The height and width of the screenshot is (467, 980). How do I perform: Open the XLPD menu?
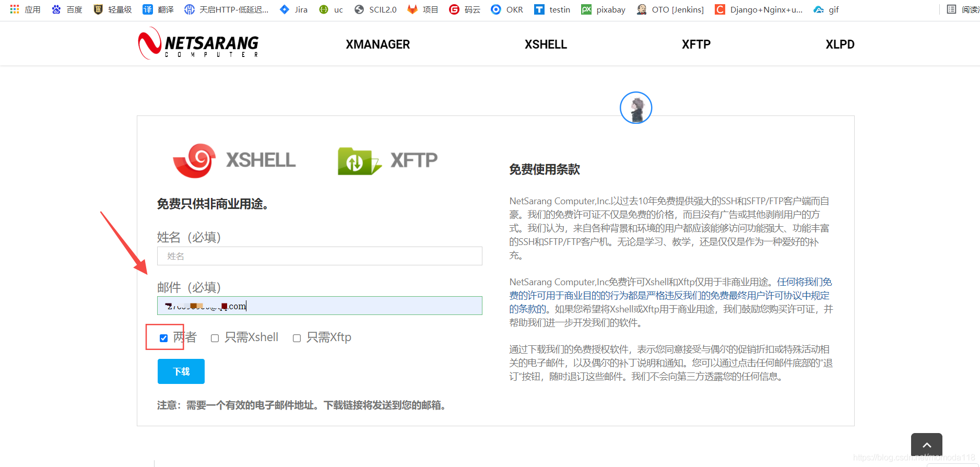(x=840, y=44)
